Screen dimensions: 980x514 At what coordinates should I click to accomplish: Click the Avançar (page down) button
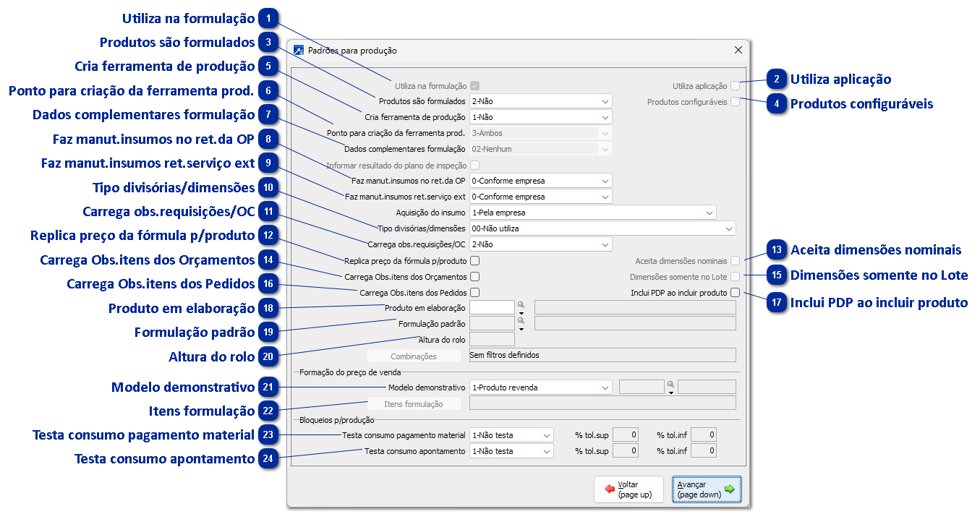click(706, 489)
